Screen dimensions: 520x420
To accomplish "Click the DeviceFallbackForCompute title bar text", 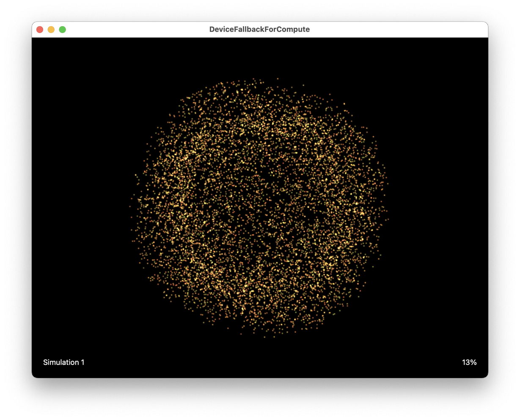I will pos(259,29).
